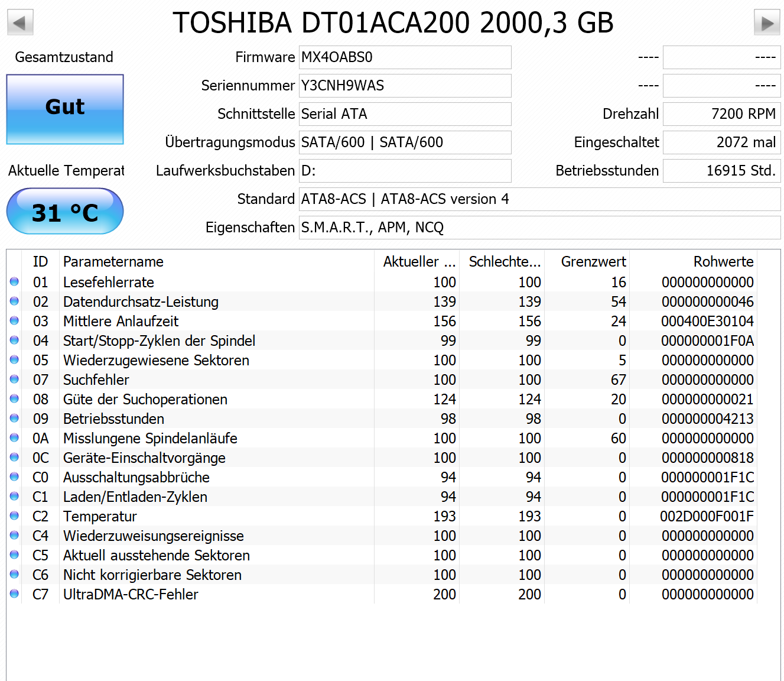Click status dot for Geräte-Einschaltvorgänge
This screenshot has width=784, height=681.
[x=14, y=457]
